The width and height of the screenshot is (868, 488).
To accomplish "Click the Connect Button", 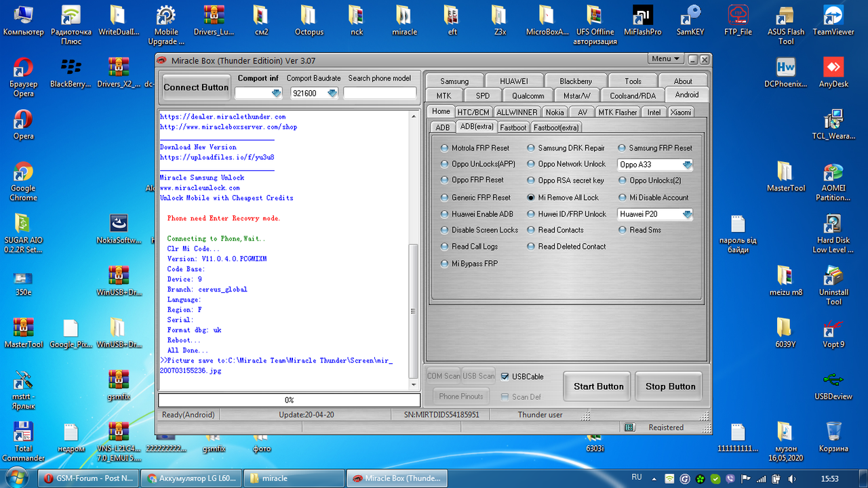I will click(196, 87).
